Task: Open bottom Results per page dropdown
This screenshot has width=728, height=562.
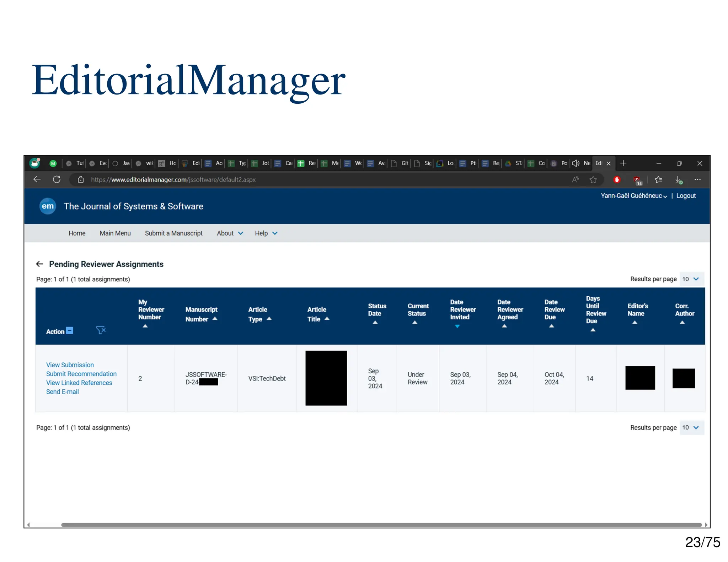Action: point(691,427)
